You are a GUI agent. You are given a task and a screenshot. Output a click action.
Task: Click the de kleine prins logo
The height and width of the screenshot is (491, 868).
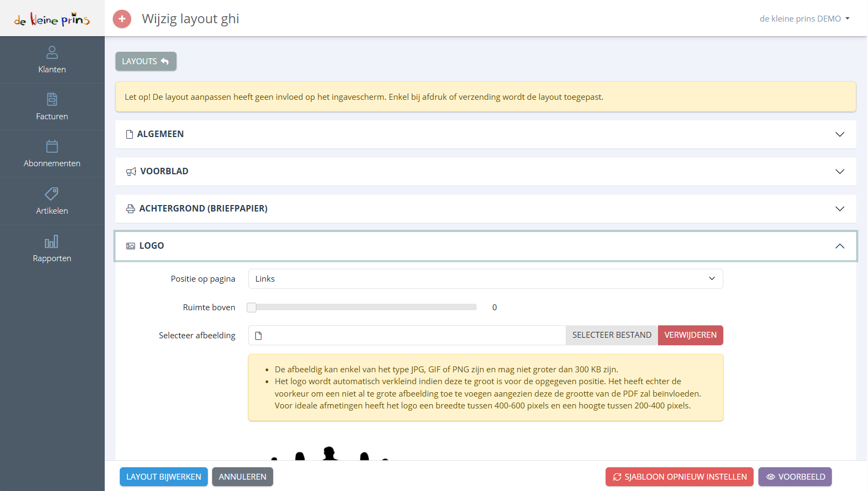pos(52,19)
